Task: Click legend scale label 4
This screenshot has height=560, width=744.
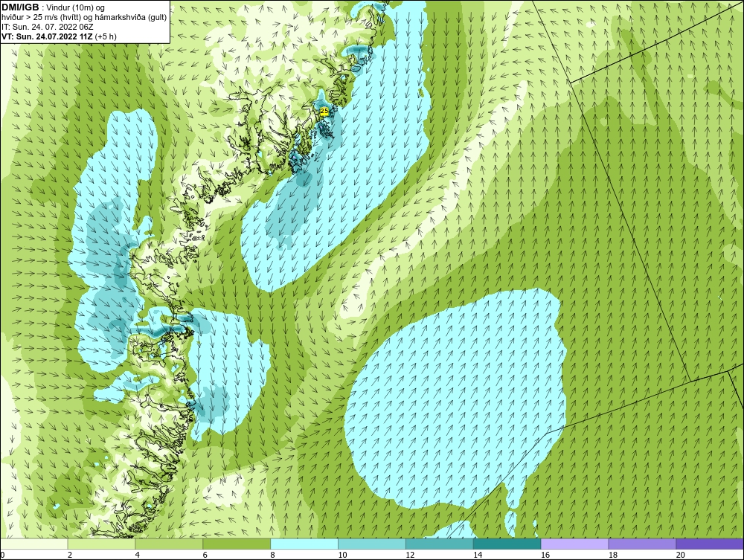Action: [138, 555]
